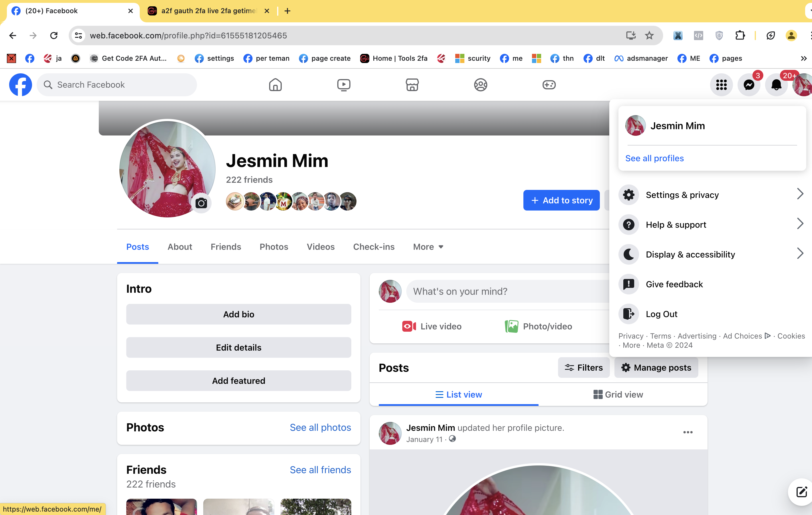This screenshot has width=812, height=515.
Task: Start a Live video
Action: click(x=432, y=326)
